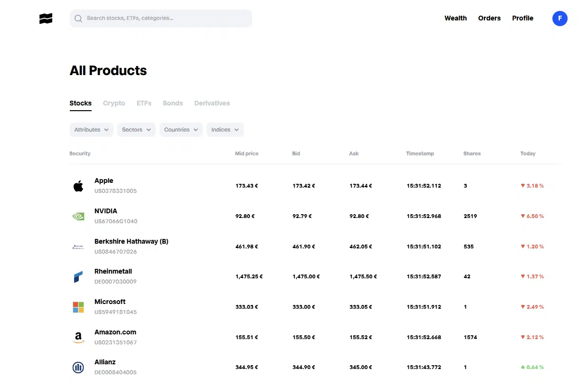Image resolution: width=588 pixels, height=389 pixels.
Task: Click the Allianz logo icon
Action: [x=78, y=367]
